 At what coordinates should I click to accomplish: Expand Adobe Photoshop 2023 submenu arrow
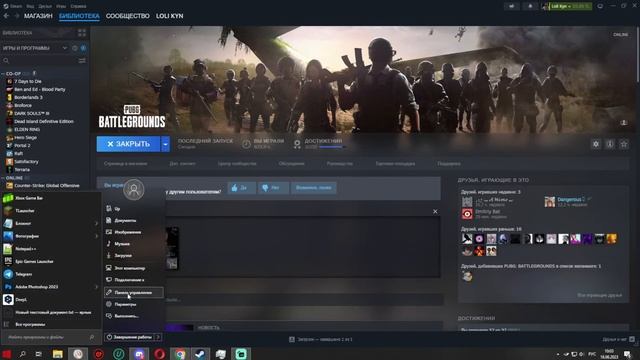click(x=96, y=287)
